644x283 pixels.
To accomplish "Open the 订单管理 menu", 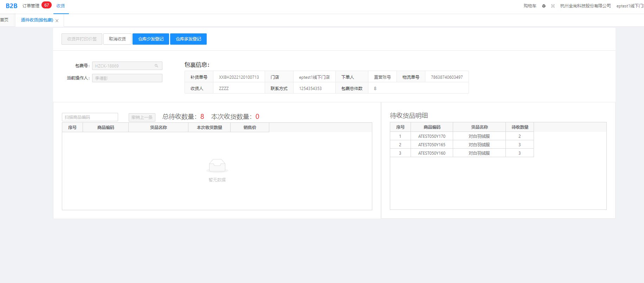I will coord(31,6).
